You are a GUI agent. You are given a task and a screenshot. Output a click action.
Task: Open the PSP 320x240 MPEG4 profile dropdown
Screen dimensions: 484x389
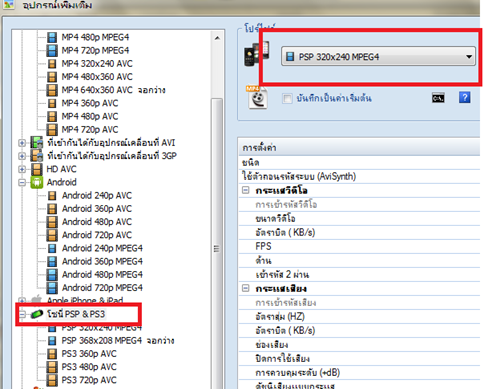click(x=378, y=56)
